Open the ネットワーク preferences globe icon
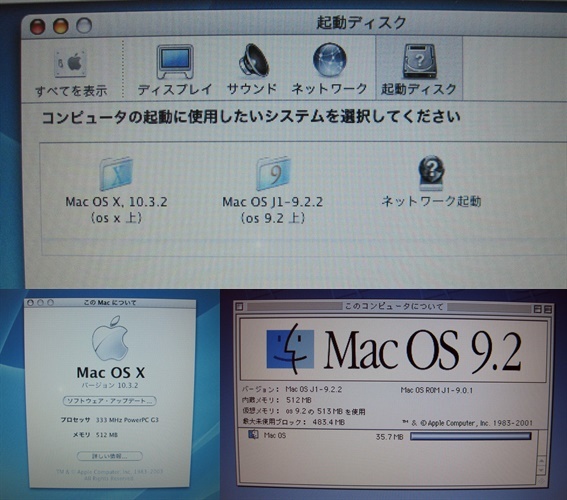This screenshot has height=500, width=567. coord(329,60)
